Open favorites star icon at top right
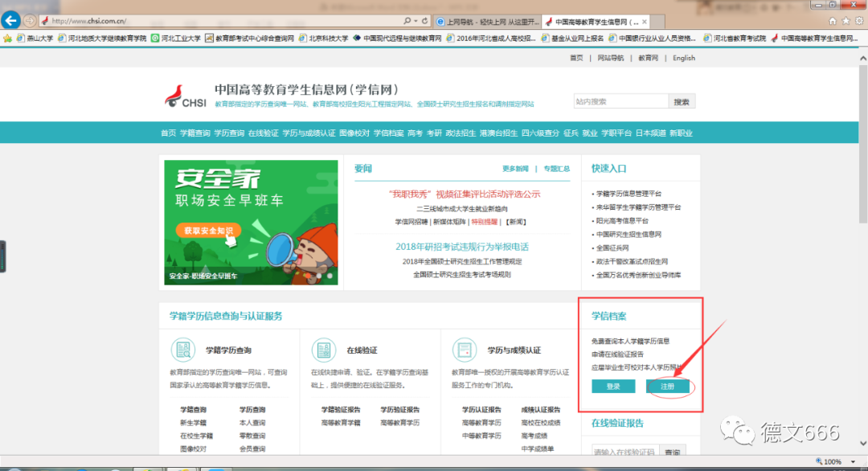This screenshot has width=868, height=471. 845,21
